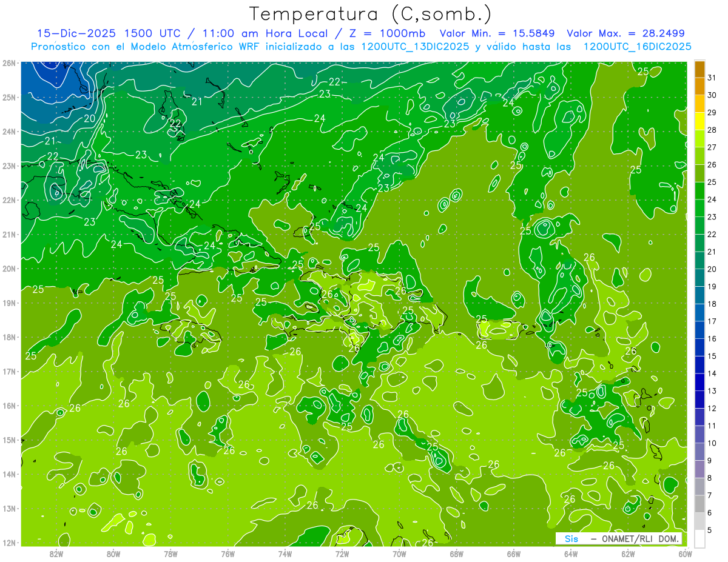Select 'Valor Max. = 28.2499' in header
The width and height of the screenshot is (728, 562).
point(626,33)
